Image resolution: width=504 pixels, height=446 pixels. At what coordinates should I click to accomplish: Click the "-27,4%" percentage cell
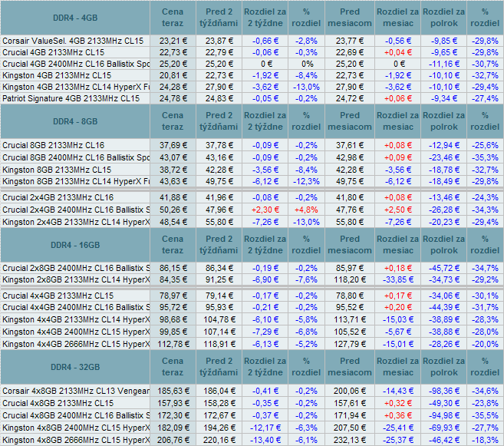point(485,98)
